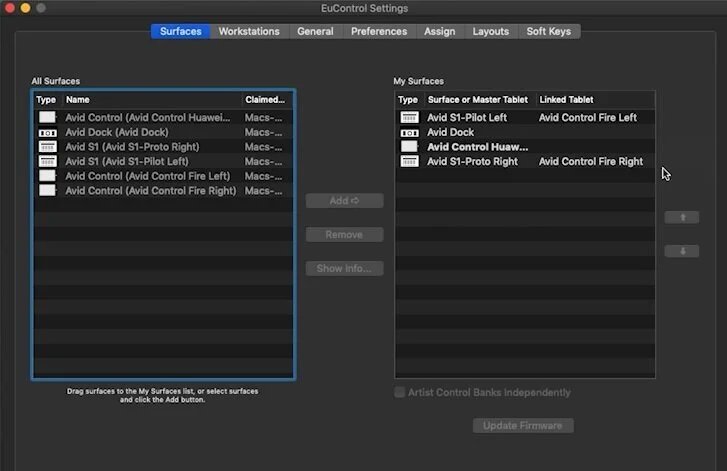The width and height of the screenshot is (727, 471).
Task: Select Avid S1 (Avid S1-Proto Right) row
Action: pos(163,147)
